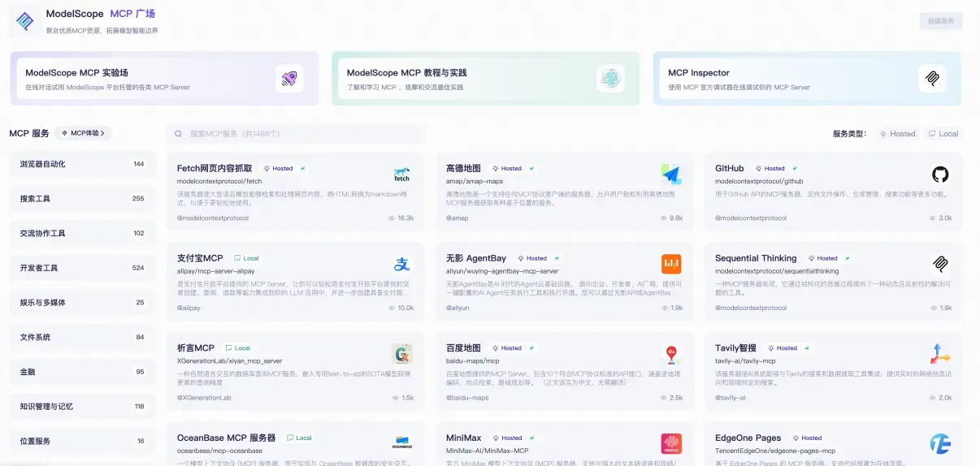
Task: Click the verified checkmark on 高德地图 card
Action: 532,168
